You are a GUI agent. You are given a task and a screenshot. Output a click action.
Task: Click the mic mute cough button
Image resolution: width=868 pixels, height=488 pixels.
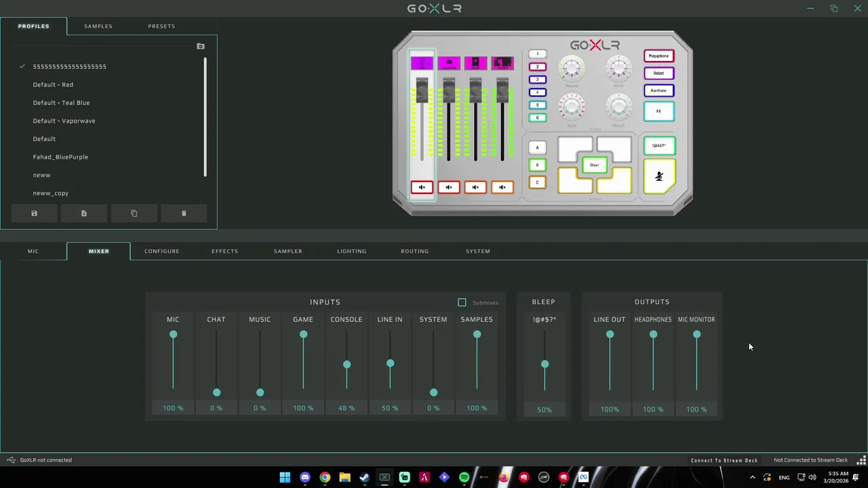tap(659, 177)
